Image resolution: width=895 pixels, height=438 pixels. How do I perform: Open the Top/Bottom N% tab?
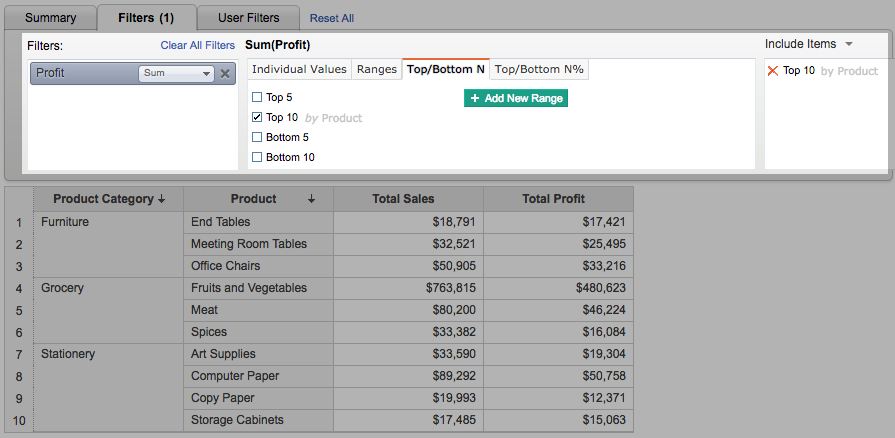(539, 69)
